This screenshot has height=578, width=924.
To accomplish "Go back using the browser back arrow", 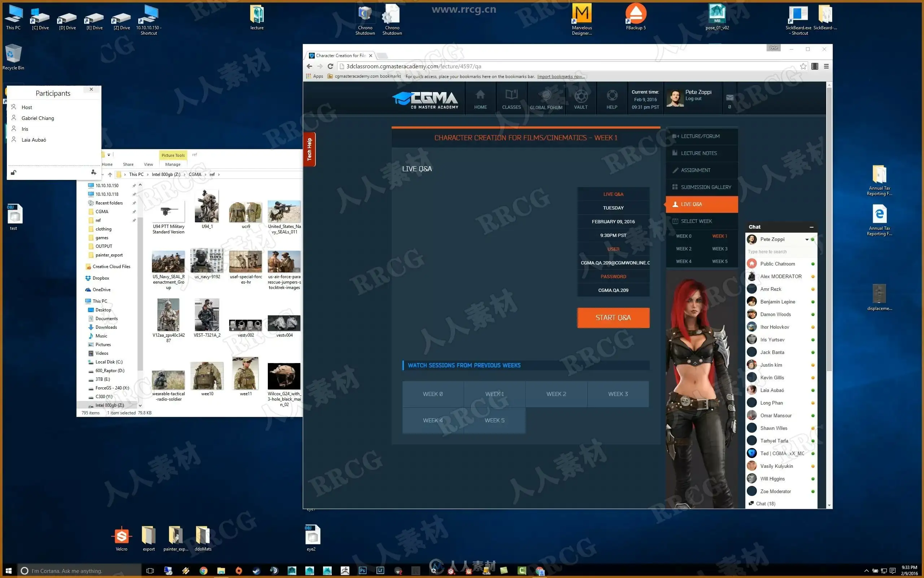I will [x=309, y=66].
